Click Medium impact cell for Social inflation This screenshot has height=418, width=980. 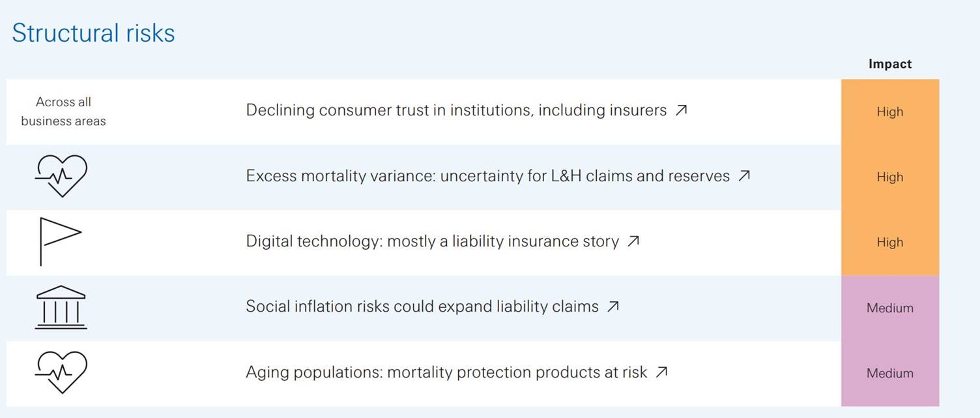890,308
